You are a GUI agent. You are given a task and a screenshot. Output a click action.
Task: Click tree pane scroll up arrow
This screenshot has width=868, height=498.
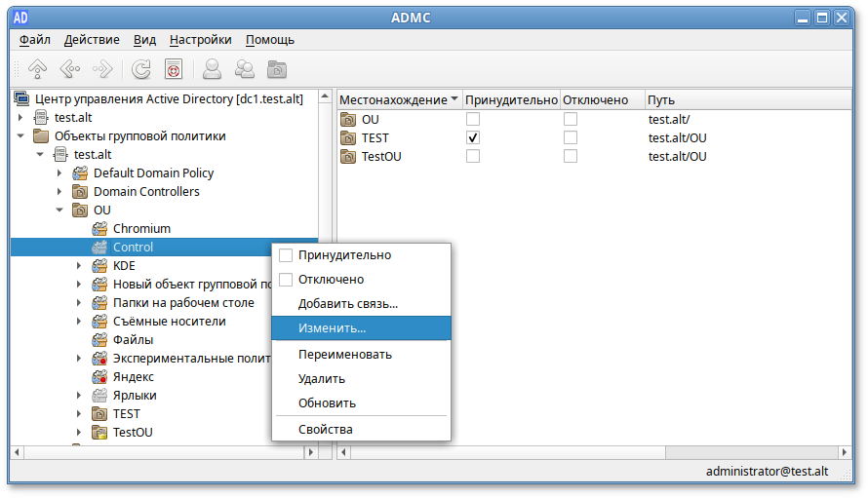click(325, 96)
